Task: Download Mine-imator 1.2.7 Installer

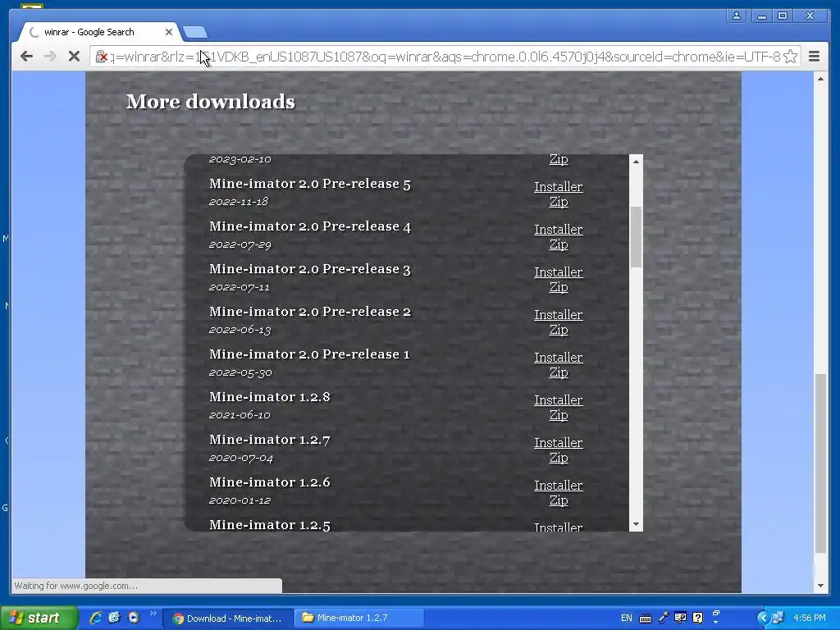Action: coord(558,443)
